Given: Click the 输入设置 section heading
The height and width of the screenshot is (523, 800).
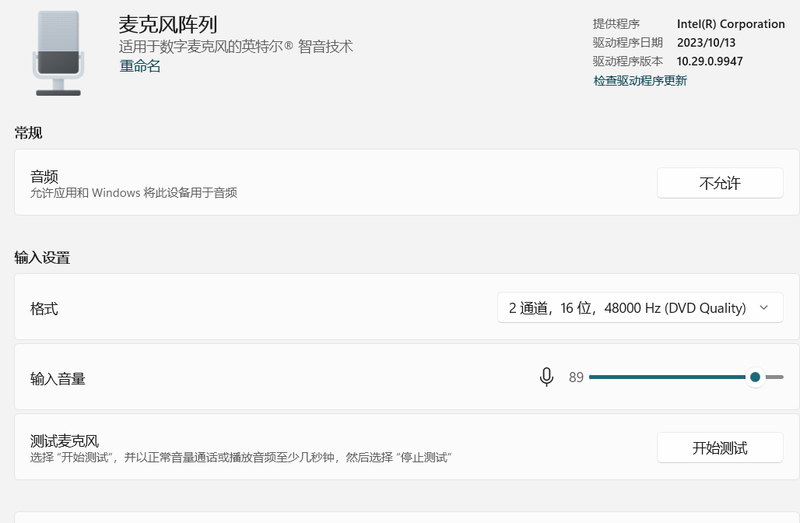Looking at the screenshot, I should click(42, 258).
